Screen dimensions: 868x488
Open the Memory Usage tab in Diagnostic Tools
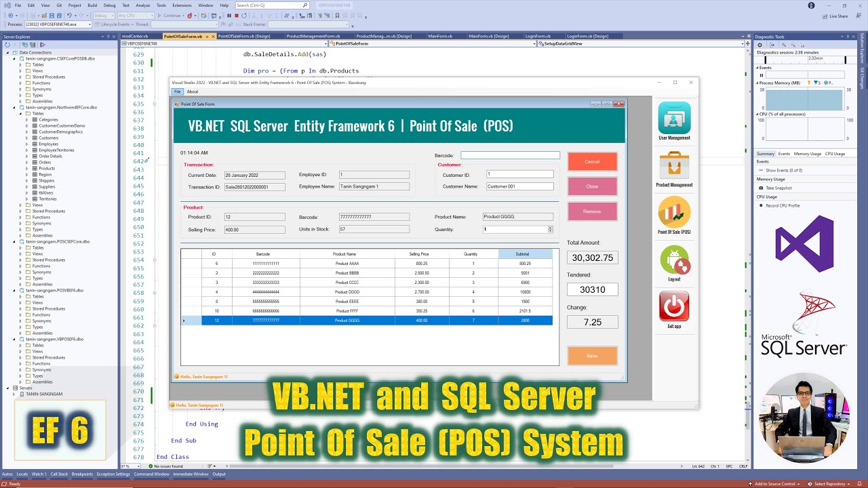(807, 154)
